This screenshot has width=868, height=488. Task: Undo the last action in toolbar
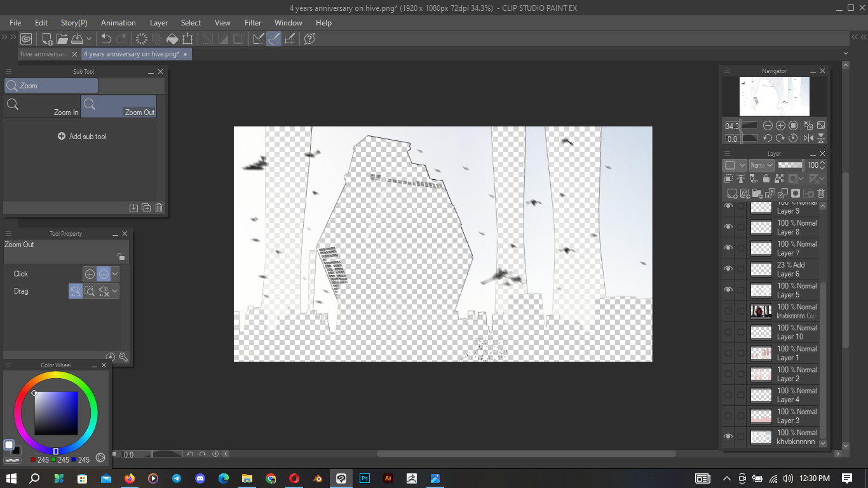(106, 39)
